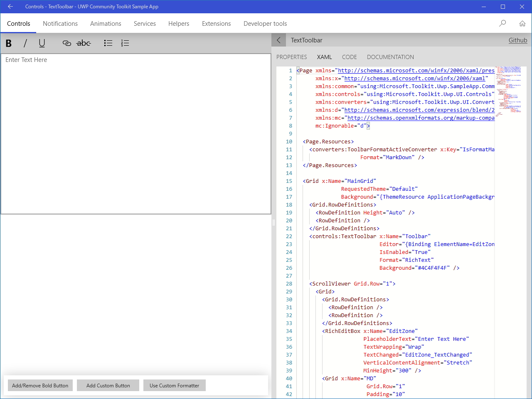Switch to the PROPERTIES tab
The width and height of the screenshot is (532, 399).
pos(291,57)
